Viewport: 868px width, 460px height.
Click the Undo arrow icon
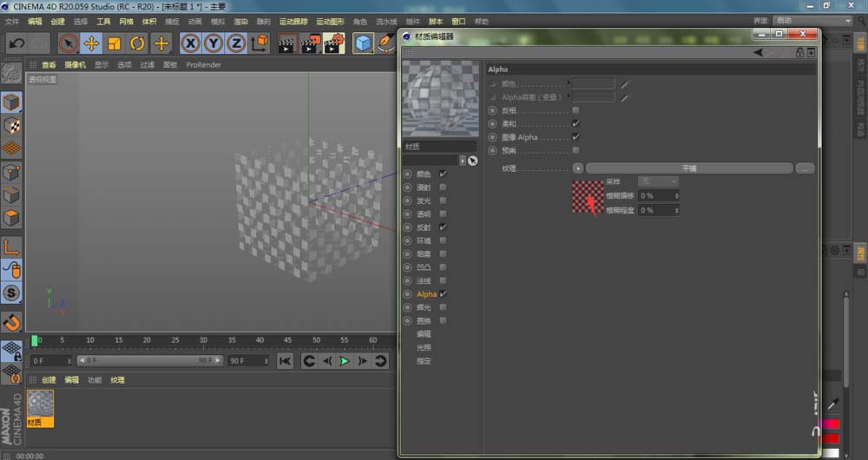[16, 43]
